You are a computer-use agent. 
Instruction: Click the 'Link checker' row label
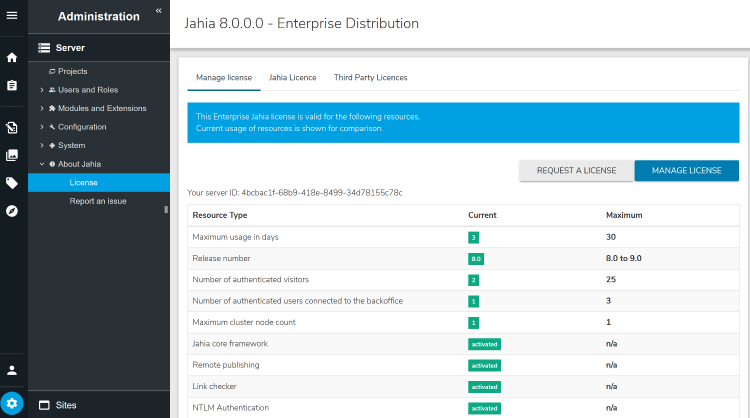point(214,386)
